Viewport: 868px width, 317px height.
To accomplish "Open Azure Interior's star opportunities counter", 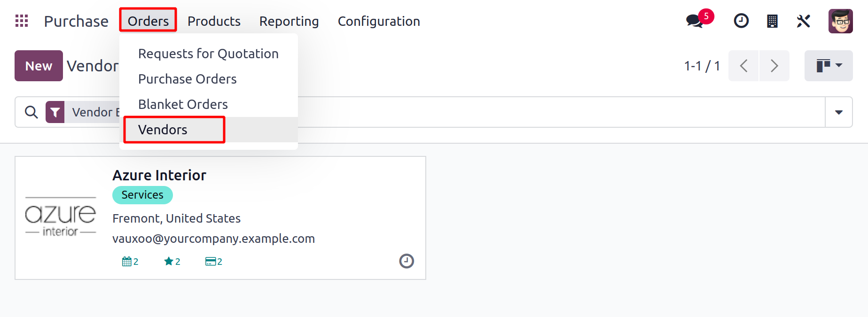I will pos(172,262).
